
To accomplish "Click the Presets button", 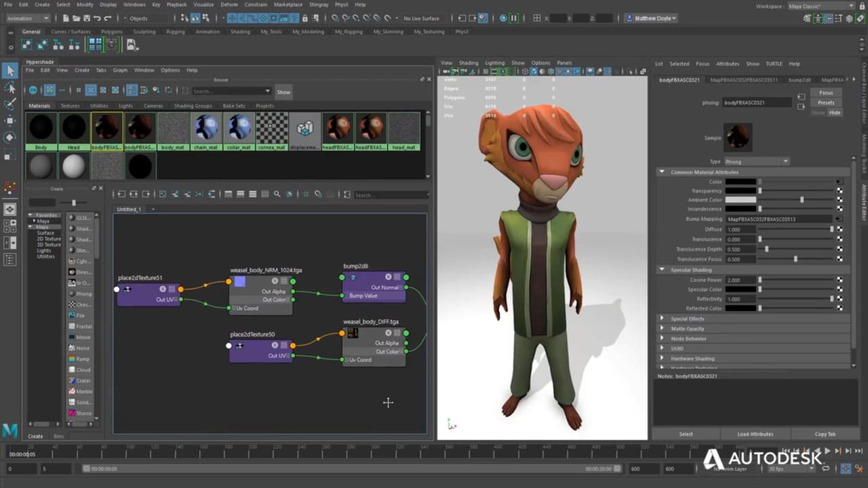I will point(826,102).
